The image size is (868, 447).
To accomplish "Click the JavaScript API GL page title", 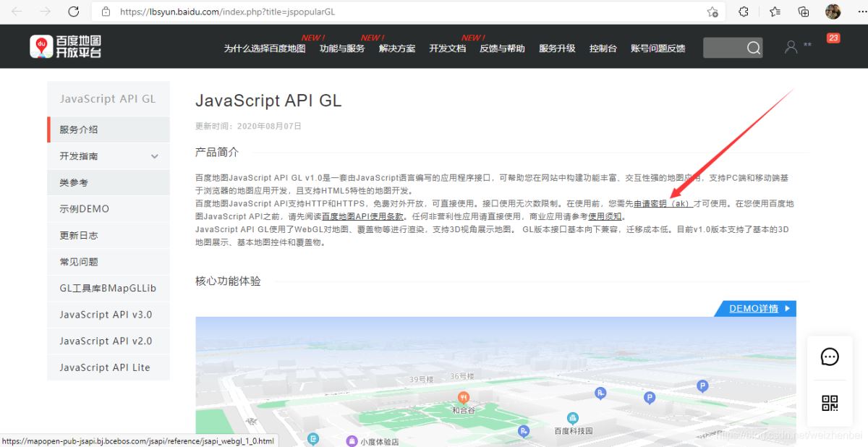I will [x=268, y=101].
